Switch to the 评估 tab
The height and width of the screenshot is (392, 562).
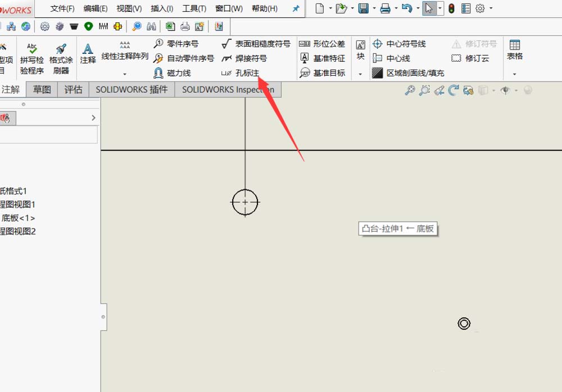(73, 90)
